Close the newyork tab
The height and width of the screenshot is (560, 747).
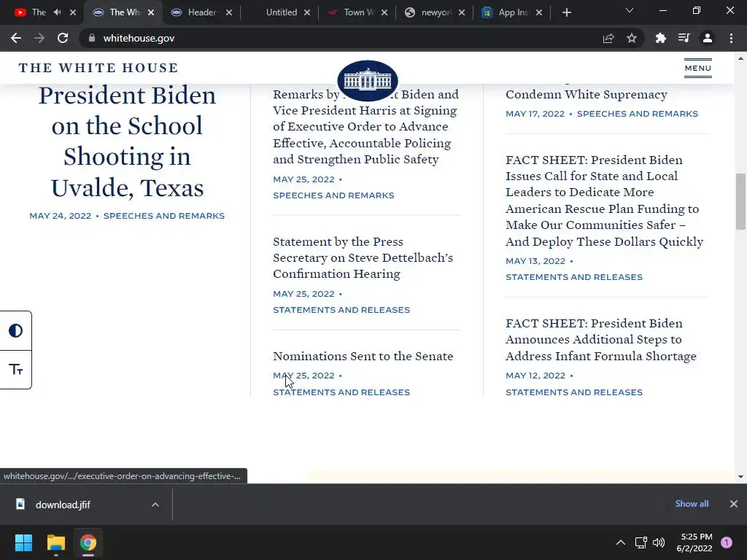[x=462, y=12]
